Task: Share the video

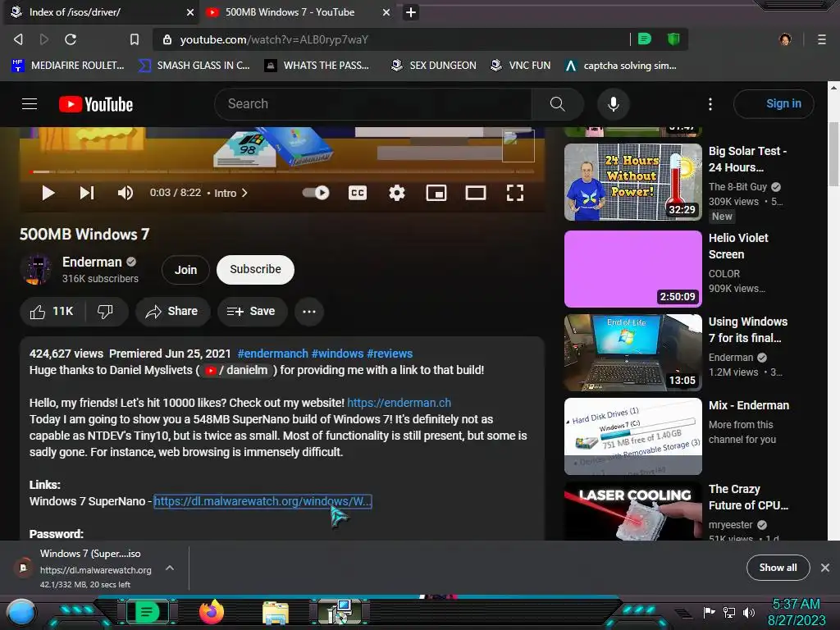Action: pos(172,311)
